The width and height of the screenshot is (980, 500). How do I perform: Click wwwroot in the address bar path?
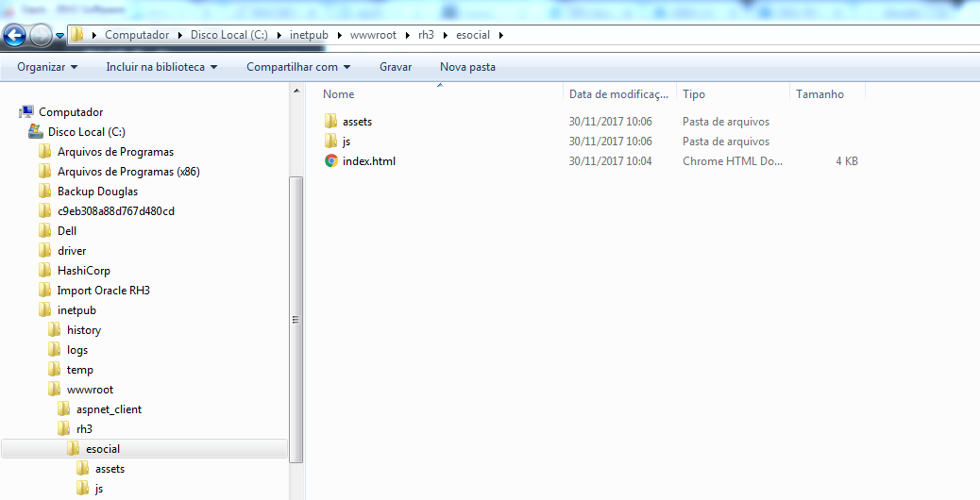click(x=371, y=35)
